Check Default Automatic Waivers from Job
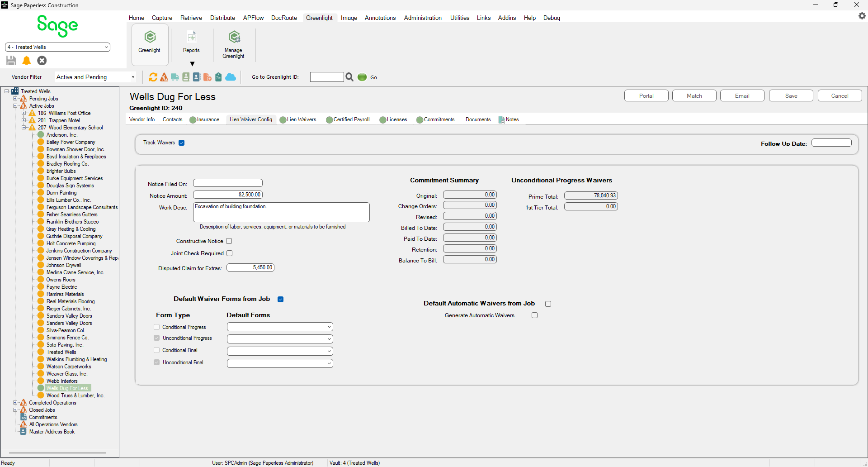The width and height of the screenshot is (868, 467). [548, 304]
